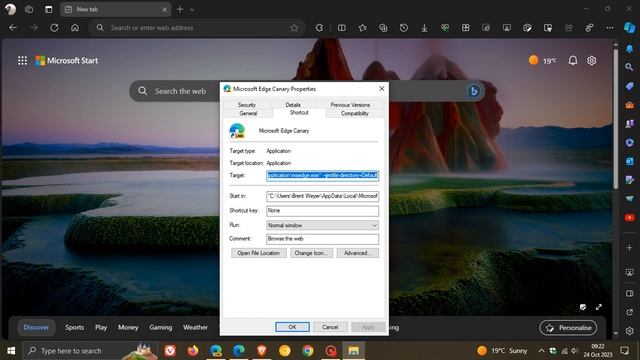Open the split screen icon in Edge toolbar

click(342, 28)
